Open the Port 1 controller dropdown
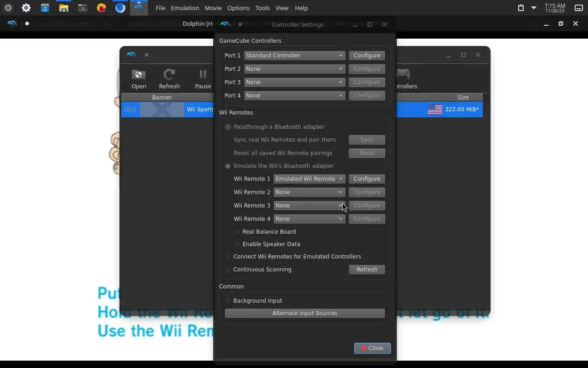Viewport: 588px width, 368px height. pyautogui.click(x=294, y=55)
